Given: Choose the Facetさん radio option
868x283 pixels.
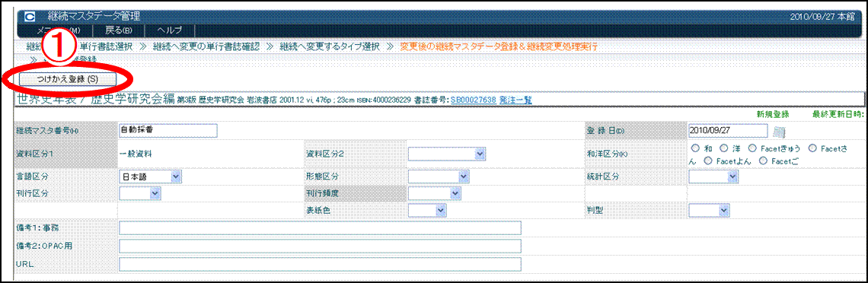Looking at the screenshot, I should click(x=812, y=148).
